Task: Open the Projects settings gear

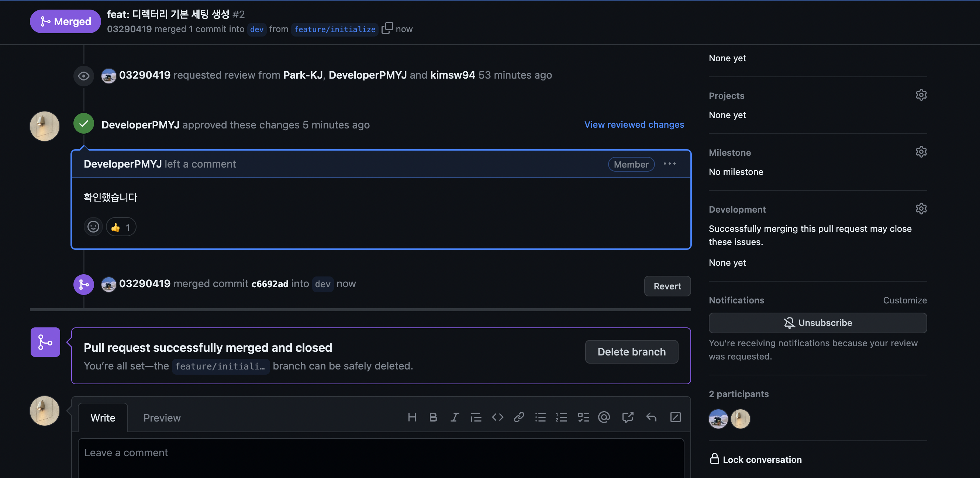Action: click(x=921, y=95)
